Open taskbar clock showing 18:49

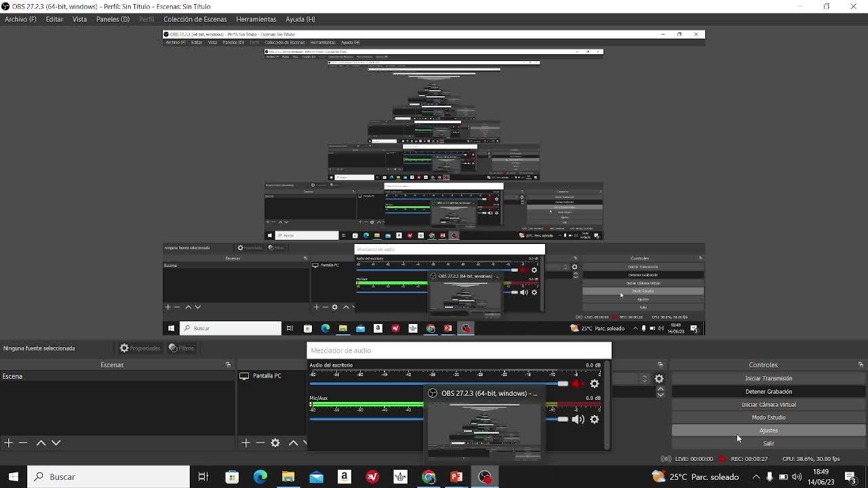point(821,476)
